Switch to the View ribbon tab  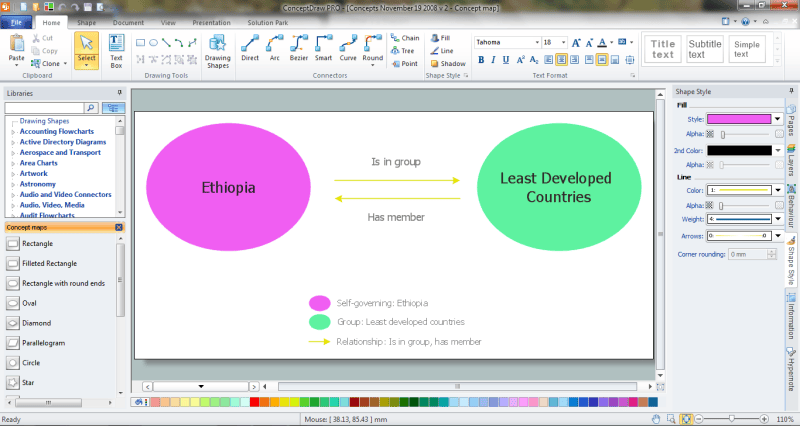point(168,22)
